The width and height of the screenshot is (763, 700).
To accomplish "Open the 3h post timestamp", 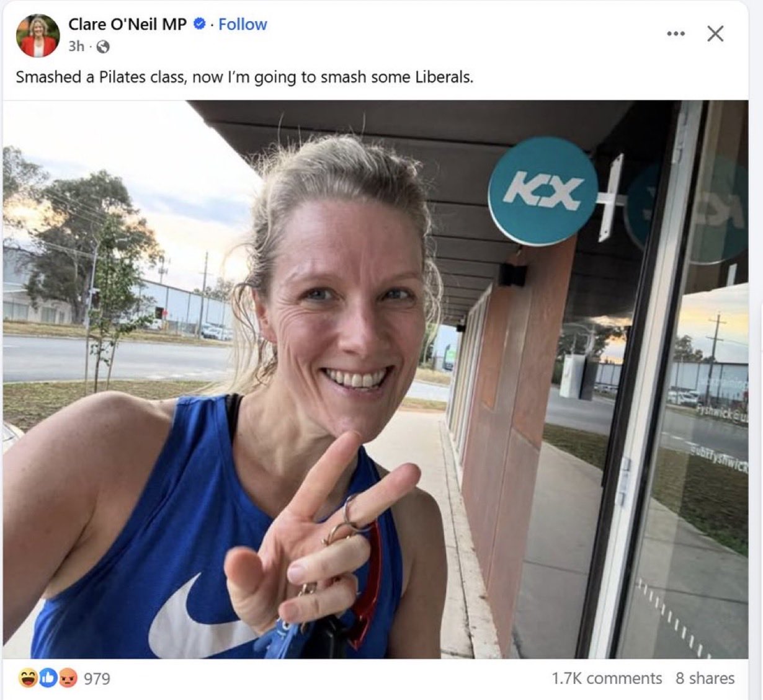I will point(76,47).
